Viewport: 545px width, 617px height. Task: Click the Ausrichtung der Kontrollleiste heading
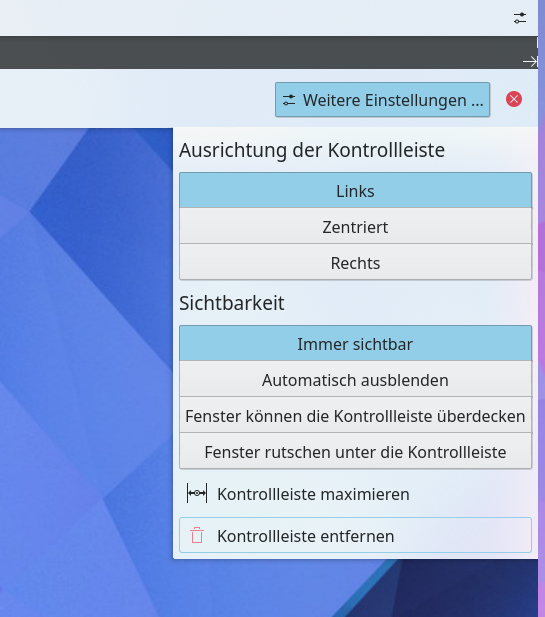click(x=312, y=150)
